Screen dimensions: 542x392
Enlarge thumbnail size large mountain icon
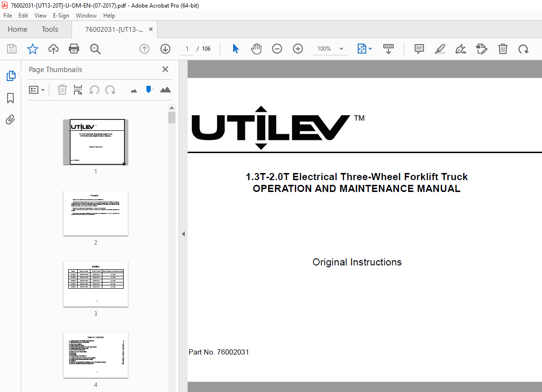165,90
